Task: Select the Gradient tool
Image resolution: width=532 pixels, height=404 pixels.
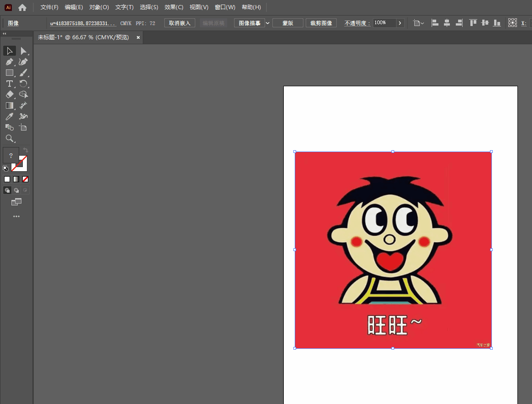Action: [10, 105]
